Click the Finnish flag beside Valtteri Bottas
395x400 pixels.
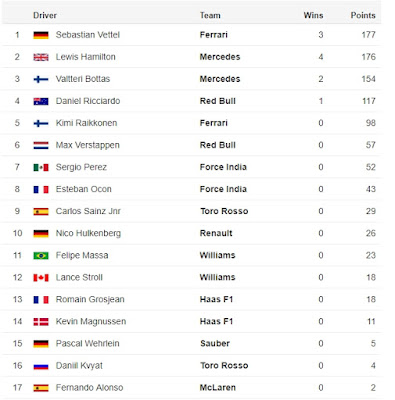[x=41, y=79]
